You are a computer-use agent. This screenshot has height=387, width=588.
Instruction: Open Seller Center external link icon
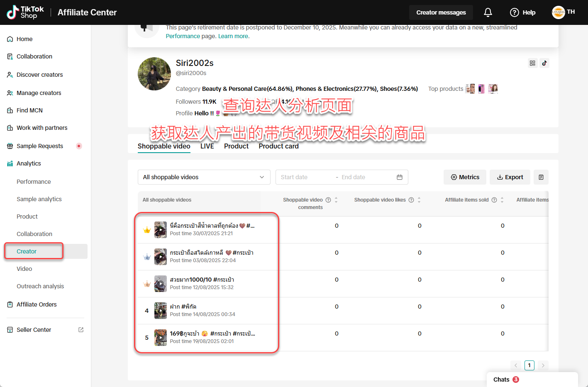81,330
